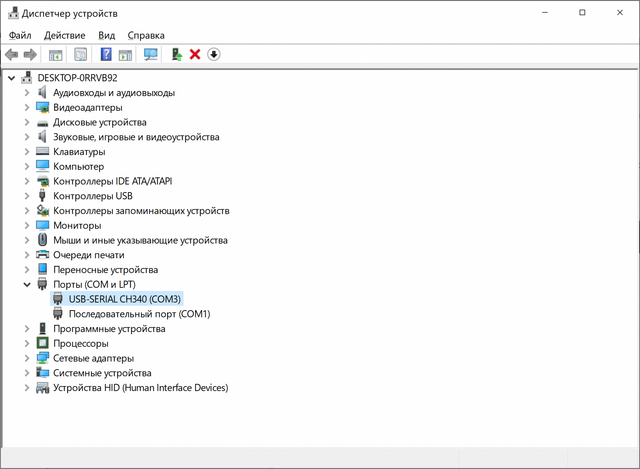
Task: Click the speaker icon of Аудиовходы и аудиовыходы
Action: [42, 93]
